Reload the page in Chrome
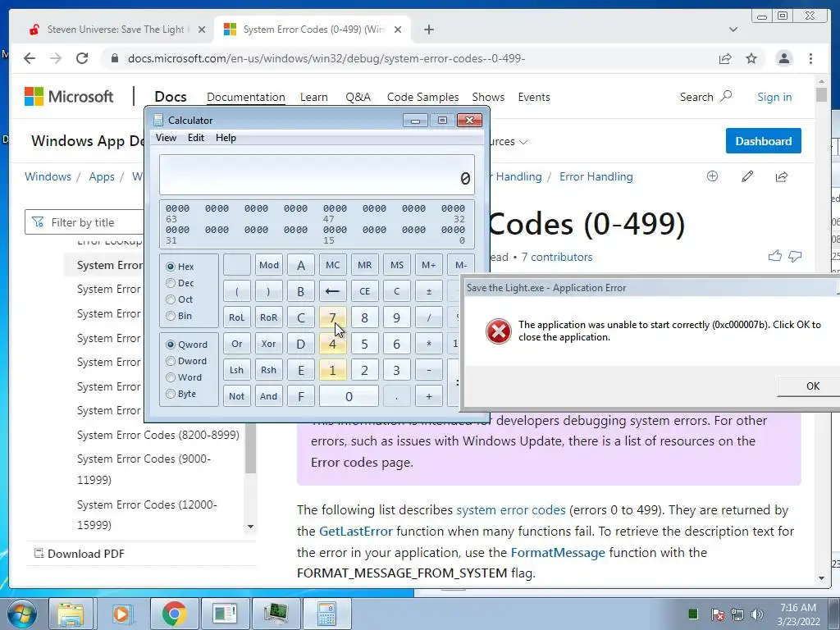840x630 pixels. click(x=82, y=58)
